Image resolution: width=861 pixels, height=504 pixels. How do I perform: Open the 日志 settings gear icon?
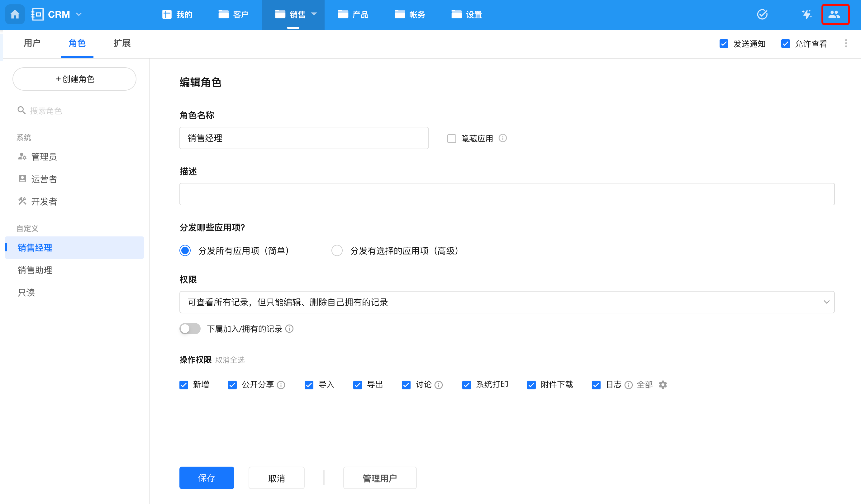coord(663,385)
